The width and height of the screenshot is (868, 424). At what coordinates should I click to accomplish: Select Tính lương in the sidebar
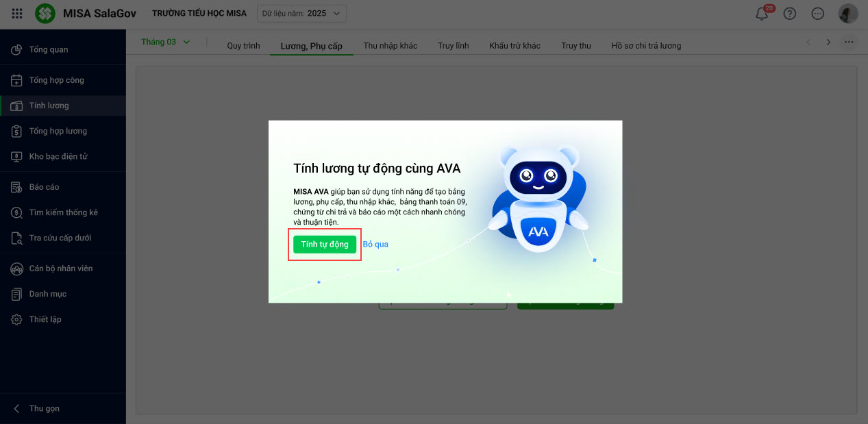pos(63,105)
